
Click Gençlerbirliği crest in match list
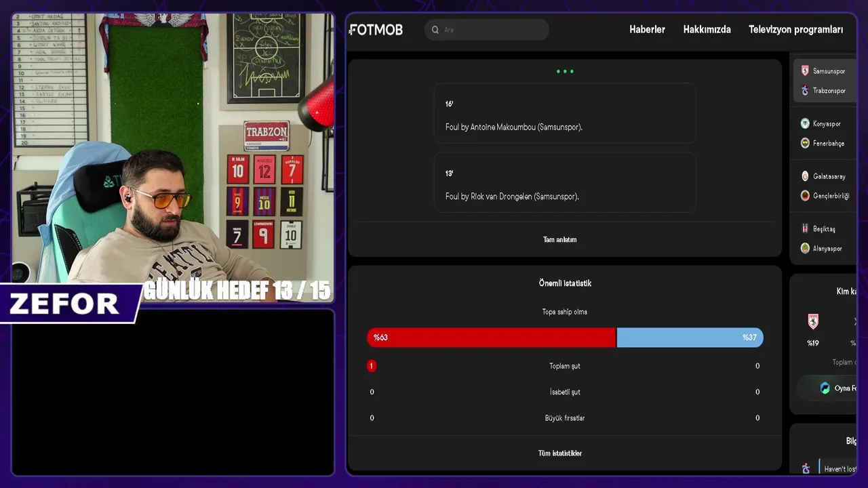(x=805, y=196)
